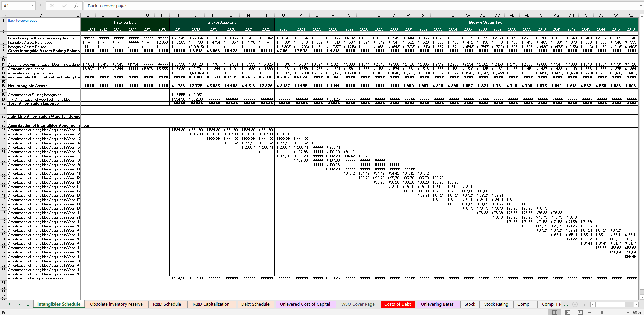
Task: Select the Comp 1 sheet tab
Action: coord(525,304)
